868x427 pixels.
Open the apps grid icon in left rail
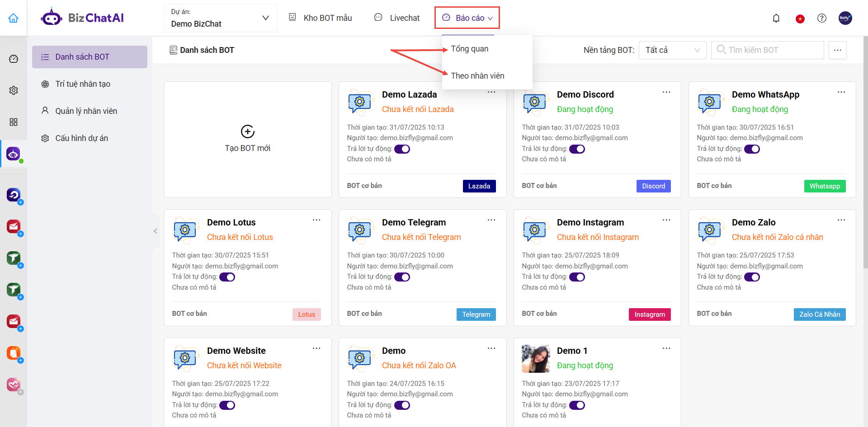point(14,122)
